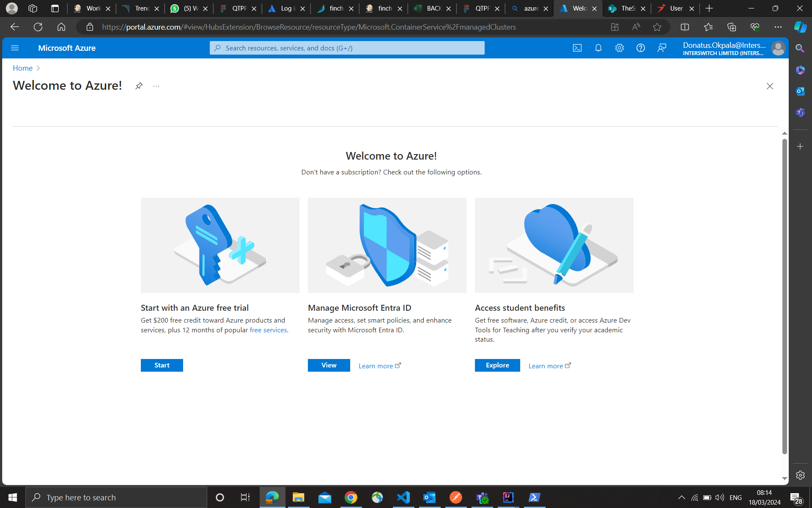This screenshot has width=812, height=508.
Task: Open Outlook in Edge sidebar
Action: [800, 91]
